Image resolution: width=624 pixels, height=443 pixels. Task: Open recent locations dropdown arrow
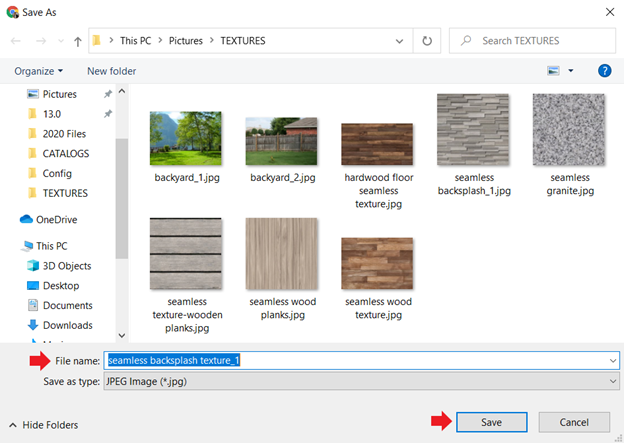[x=61, y=41]
